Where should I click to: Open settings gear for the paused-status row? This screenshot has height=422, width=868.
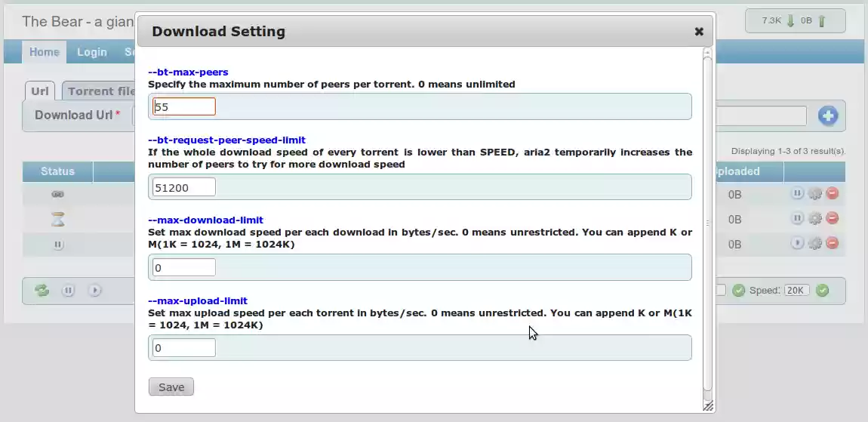pyautogui.click(x=815, y=244)
